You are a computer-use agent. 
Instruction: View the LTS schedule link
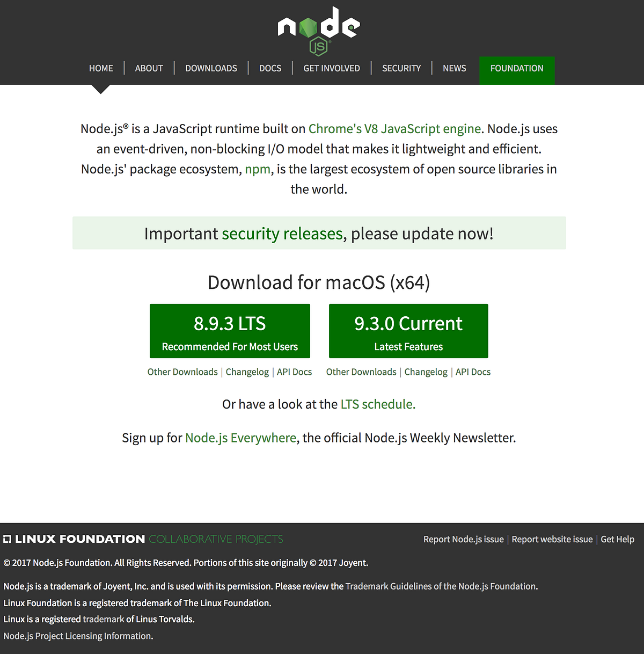click(378, 404)
